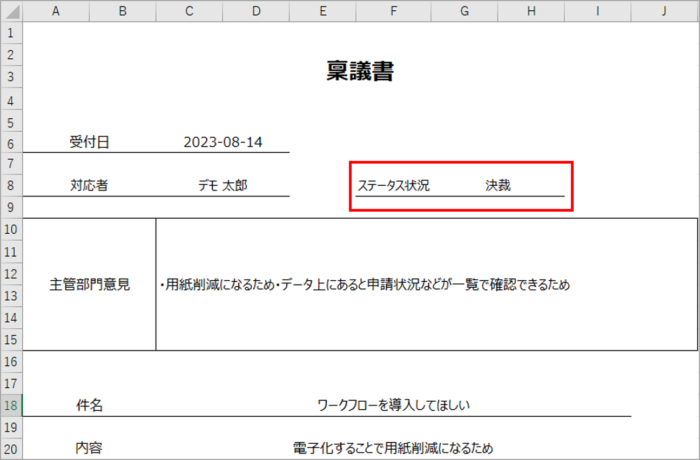The image size is (700, 460).
Task: Select column H header
Action: click(531, 11)
